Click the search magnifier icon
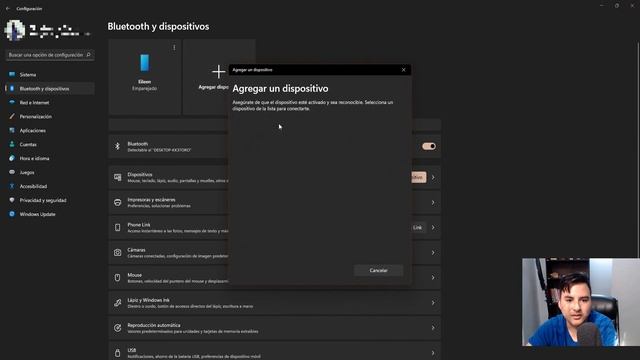 [x=89, y=55]
